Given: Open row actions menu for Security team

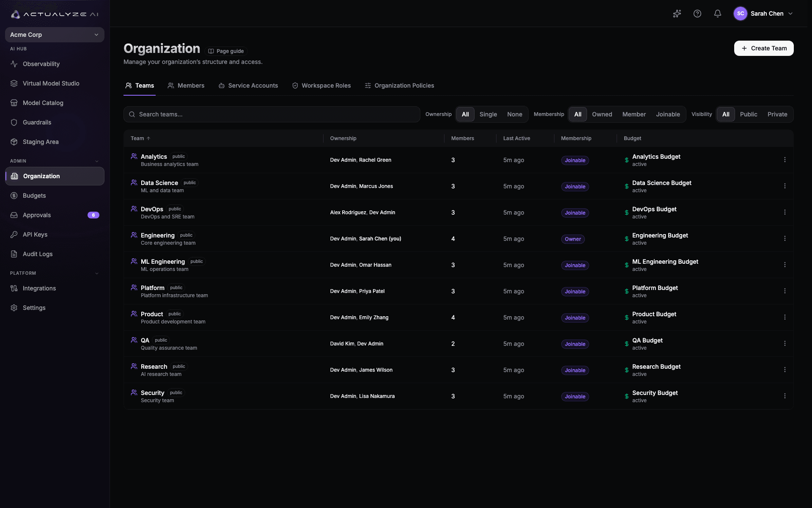Looking at the screenshot, I should (785, 396).
